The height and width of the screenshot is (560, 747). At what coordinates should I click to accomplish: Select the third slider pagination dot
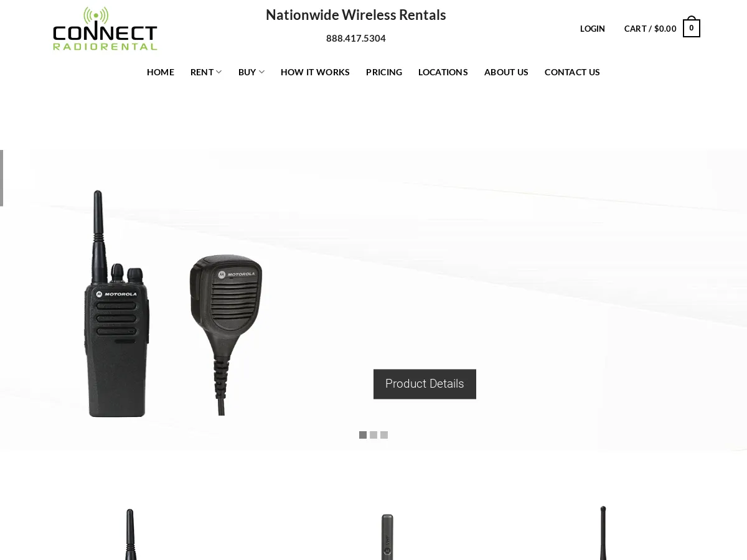(384, 435)
